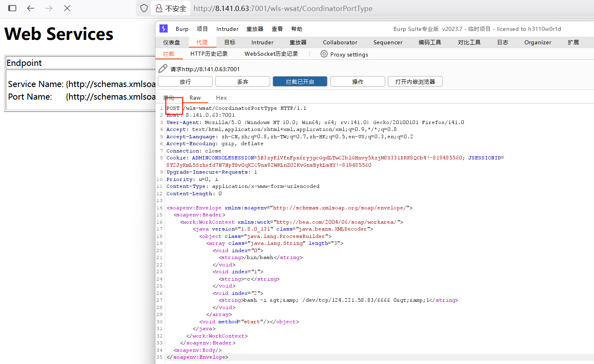Stop page loading with the X icon
Viewport: 594px width, 364px height.
pos(67,8)
